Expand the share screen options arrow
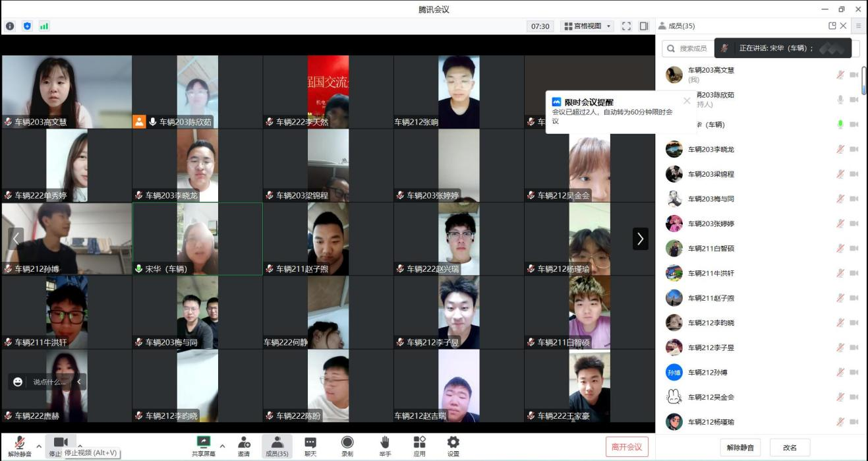 click(x=222, y=446)
